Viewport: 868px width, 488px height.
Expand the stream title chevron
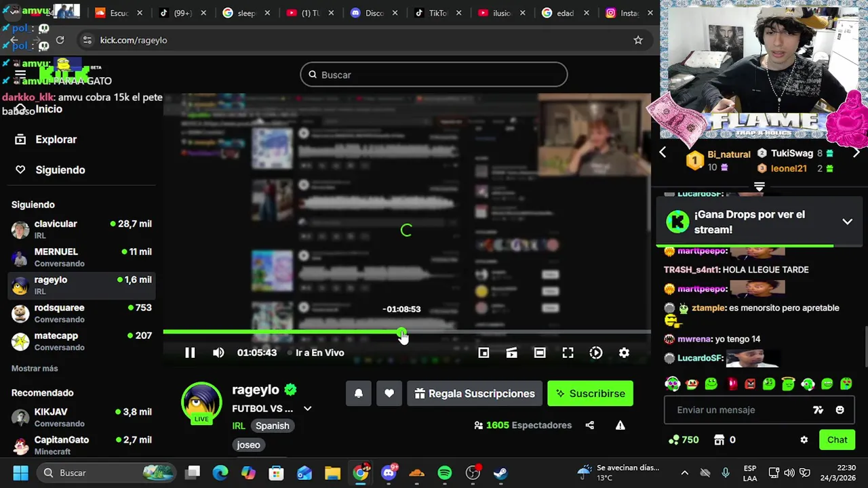pyautogui.click(x=307, y=409)
